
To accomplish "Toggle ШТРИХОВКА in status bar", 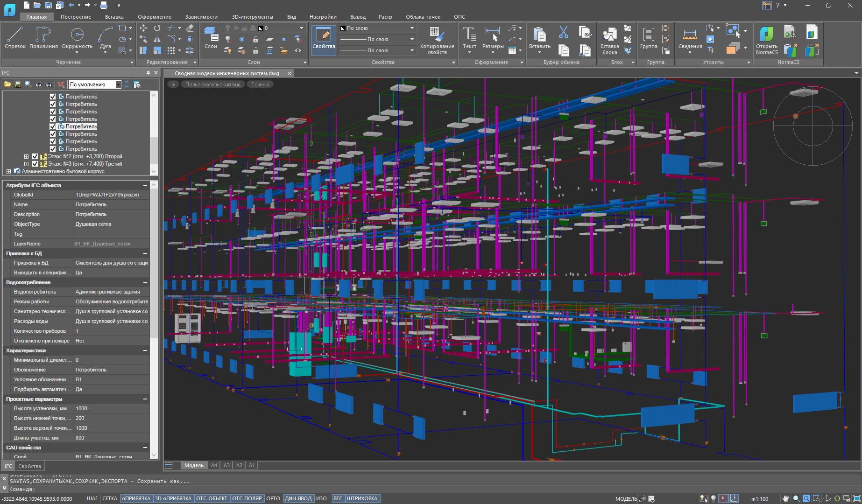I will pyautogui.click(x=362, y=498).
